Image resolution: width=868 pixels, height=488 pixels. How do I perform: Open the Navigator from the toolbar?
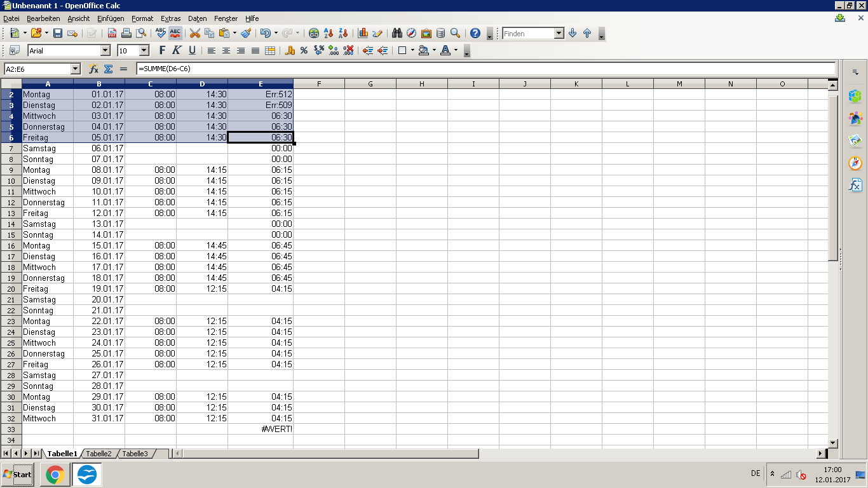click(411, 33)
